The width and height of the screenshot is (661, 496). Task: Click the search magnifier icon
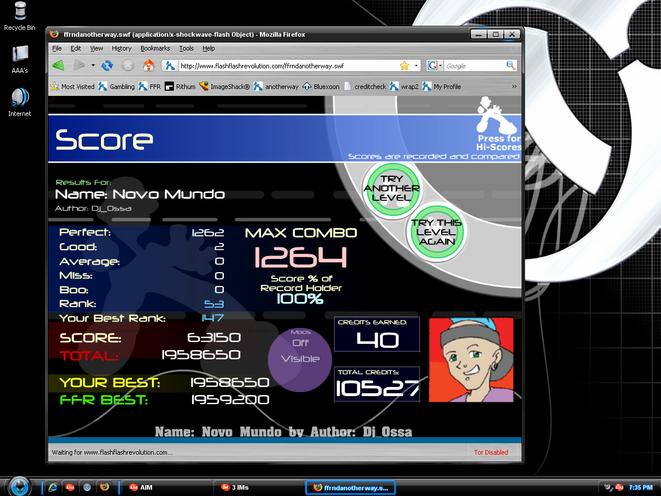click(511, 65)
